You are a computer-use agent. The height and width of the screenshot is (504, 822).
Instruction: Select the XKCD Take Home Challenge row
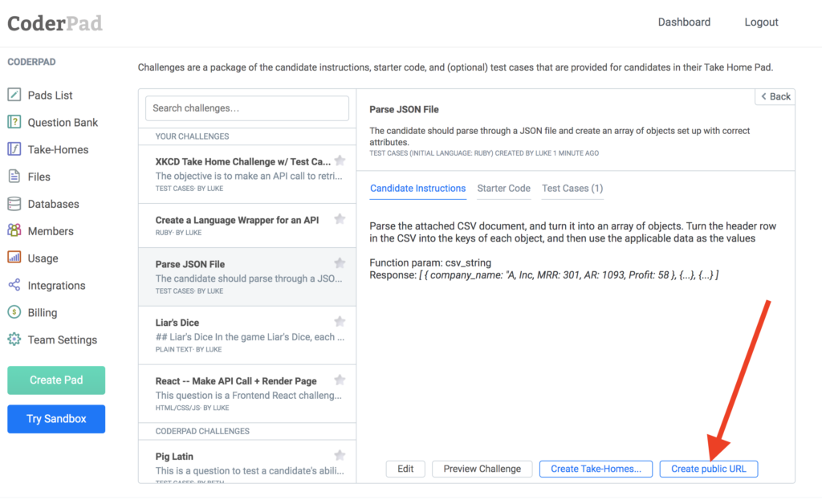coord(247,174)
